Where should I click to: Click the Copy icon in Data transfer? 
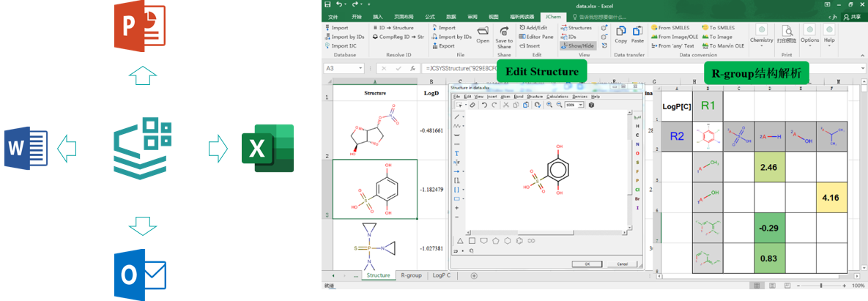[x=621, y=34]
